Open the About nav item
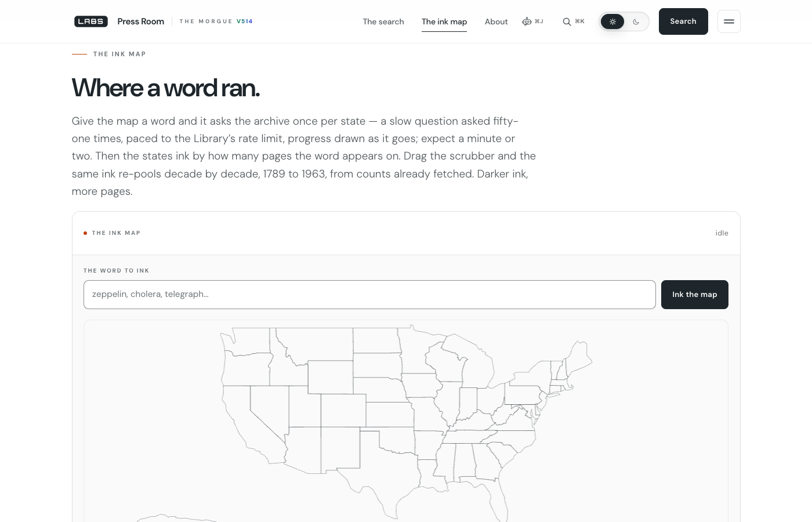812x522 pixels. coord(496,21)
